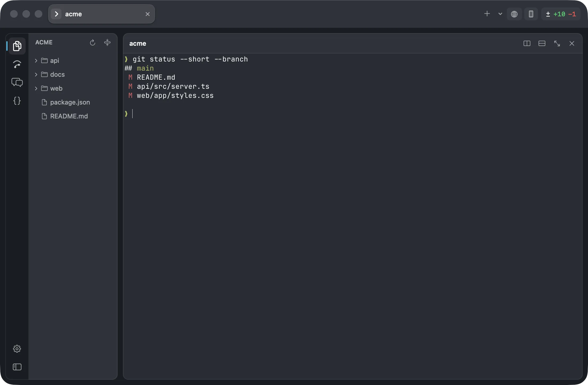Click web/app/styles.css in terminal output

pos(175,95)
